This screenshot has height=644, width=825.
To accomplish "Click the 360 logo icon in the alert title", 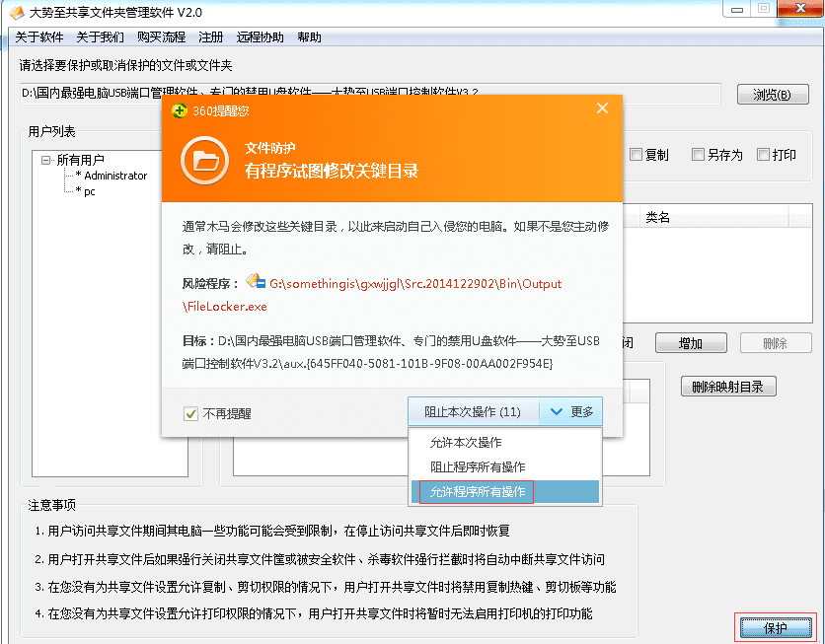I will 180,110.
